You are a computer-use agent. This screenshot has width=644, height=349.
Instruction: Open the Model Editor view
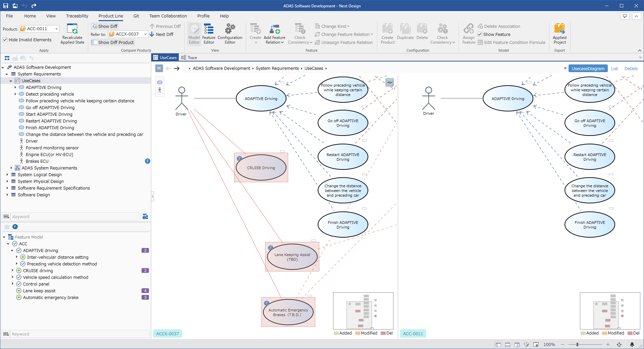click(x=194, y=34)
